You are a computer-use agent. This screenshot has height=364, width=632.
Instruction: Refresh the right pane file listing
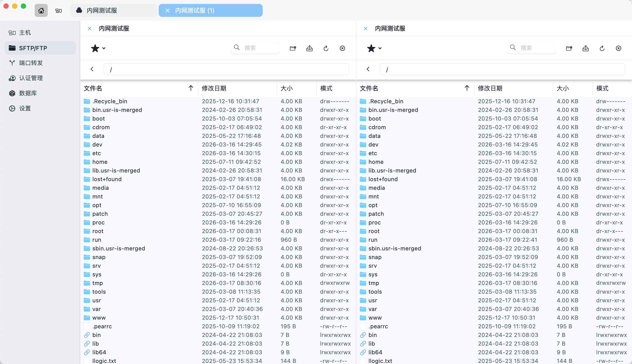[602, 48]
